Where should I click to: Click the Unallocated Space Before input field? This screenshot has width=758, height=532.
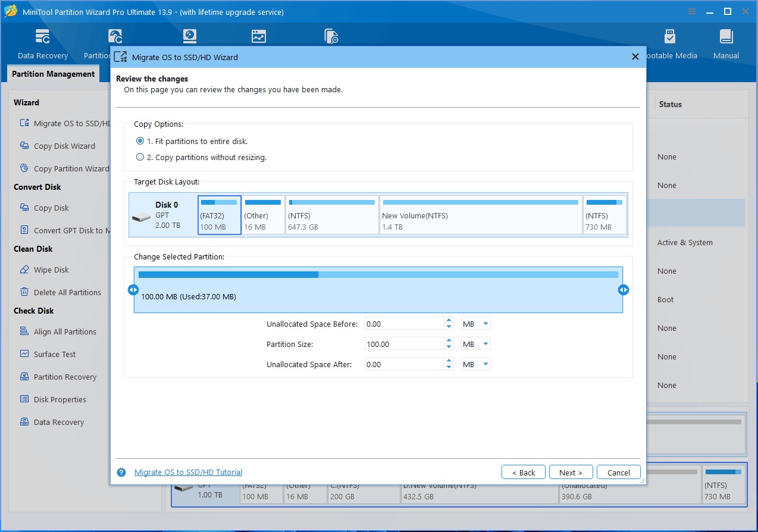pos(405,324)
